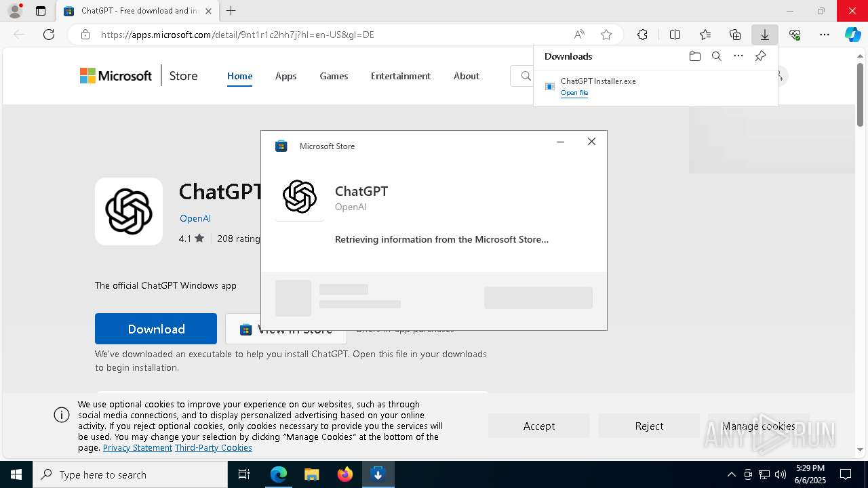
Task: Open the Entertainment nav item
Action: click(x=401, y=76)
